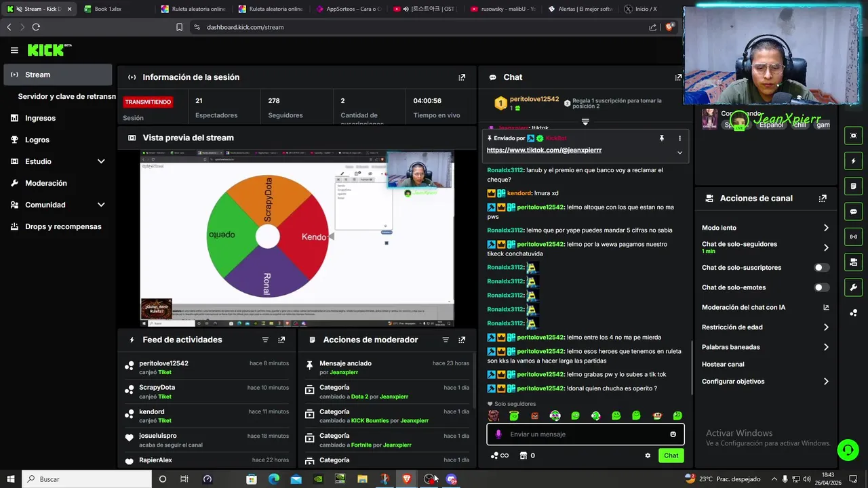Image resolution: width=868 pixels, height=488 pixels.
Task: Open pinned message three-dot options
Action: pyautogui.click(x=679, y=138)
